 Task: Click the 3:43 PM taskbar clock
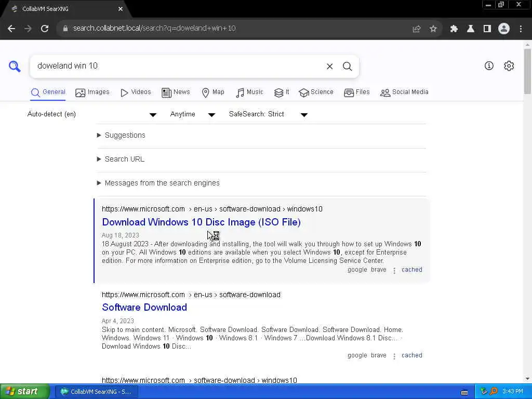512,392
